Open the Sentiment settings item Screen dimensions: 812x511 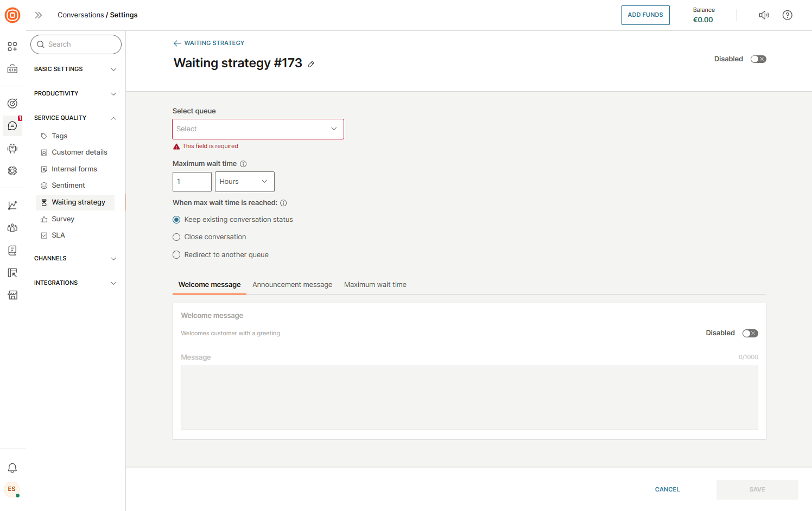click(68, 186)
